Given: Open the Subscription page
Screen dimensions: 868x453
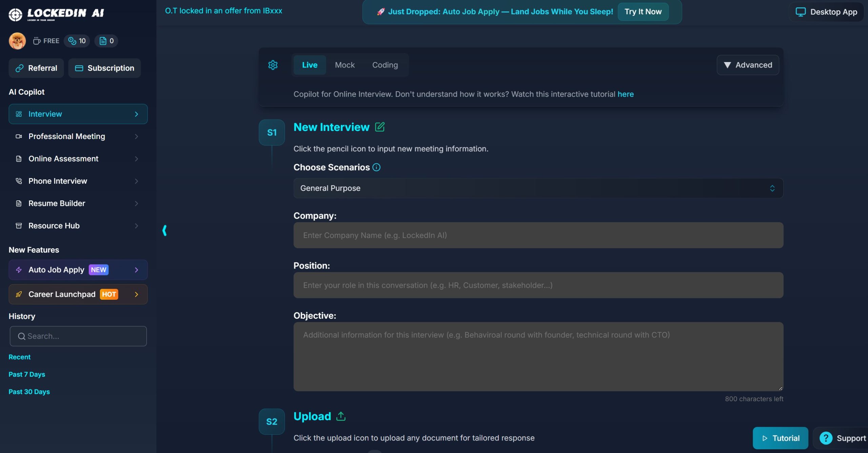Looking at the screenshot, I should [104, 68].
